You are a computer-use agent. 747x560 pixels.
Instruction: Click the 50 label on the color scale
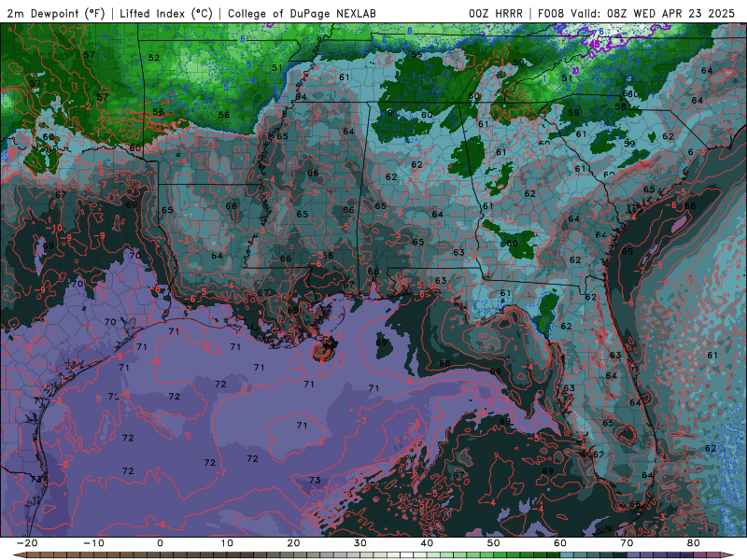click(494, 543)
